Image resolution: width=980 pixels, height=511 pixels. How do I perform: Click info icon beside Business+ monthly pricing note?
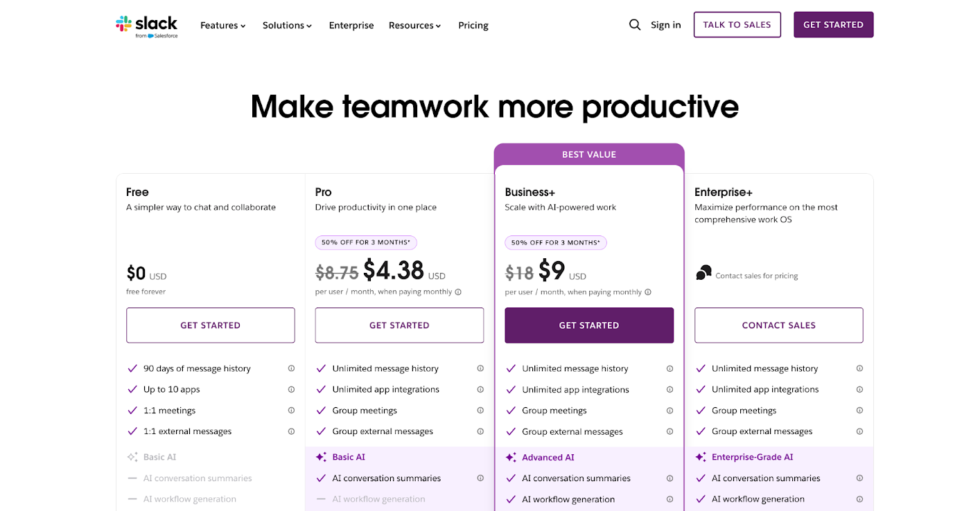coord(648,292)
